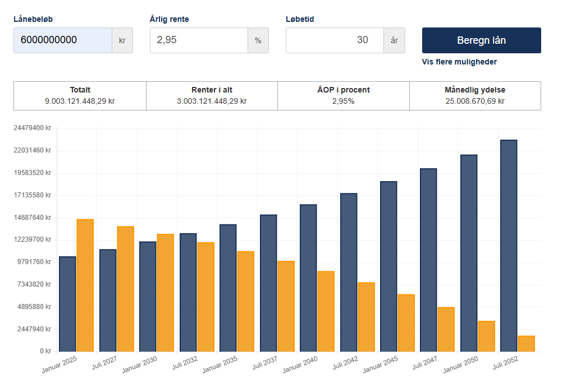Click the kr suffix beside Lånebeløb
Viewport: 567px width, 392px height.
pyautogui.click(x=122, y=40)
